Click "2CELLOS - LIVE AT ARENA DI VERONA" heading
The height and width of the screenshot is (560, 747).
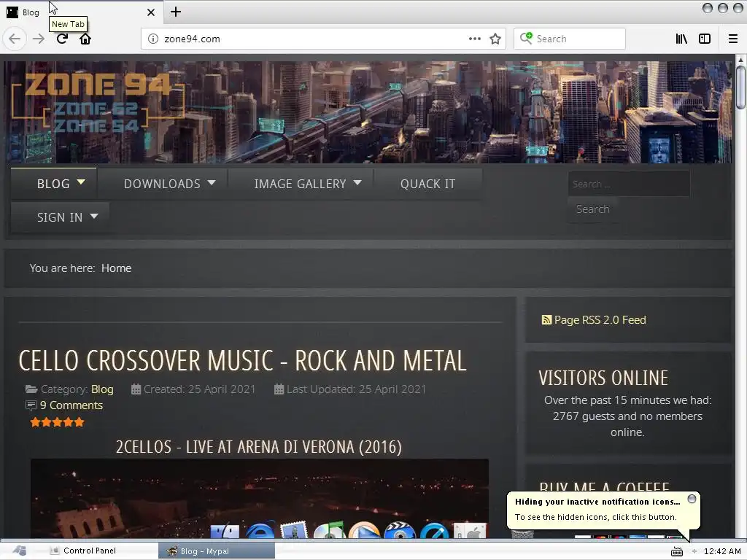(x=259, y=447)
